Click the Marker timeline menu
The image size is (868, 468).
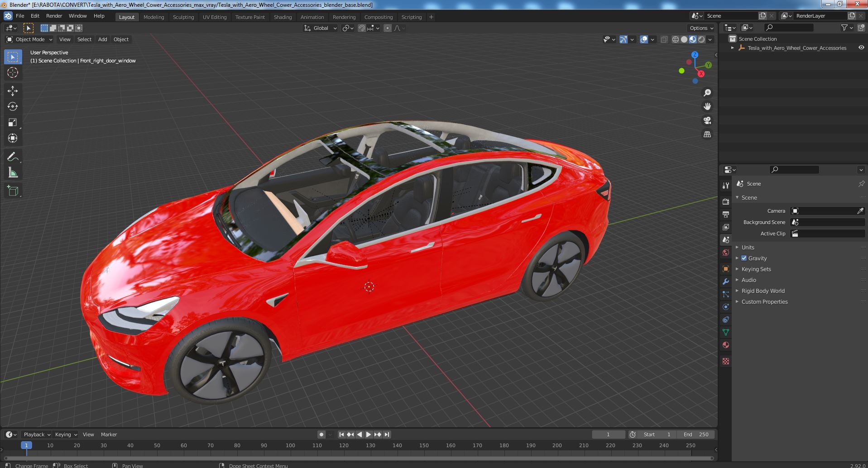tap(109, 435)
